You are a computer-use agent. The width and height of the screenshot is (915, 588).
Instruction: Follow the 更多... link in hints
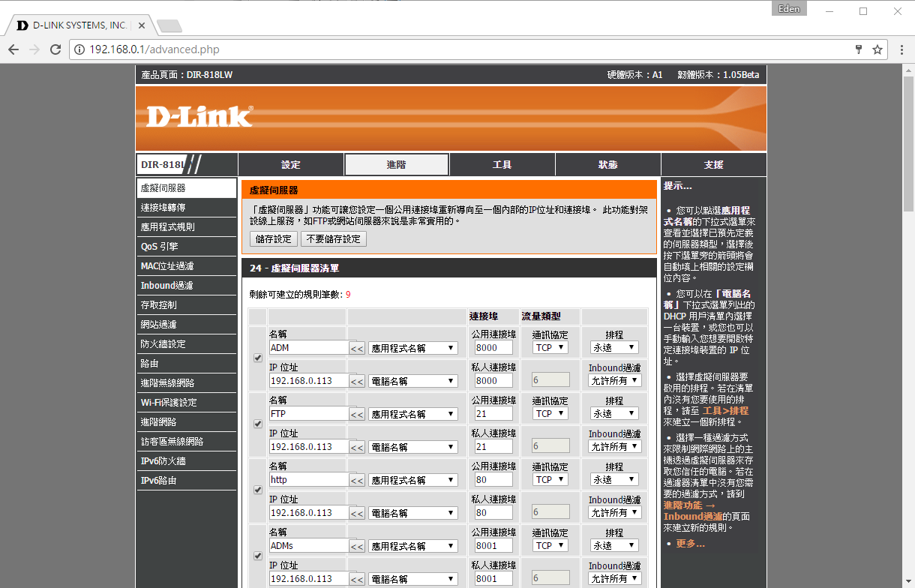coord(690,543)
